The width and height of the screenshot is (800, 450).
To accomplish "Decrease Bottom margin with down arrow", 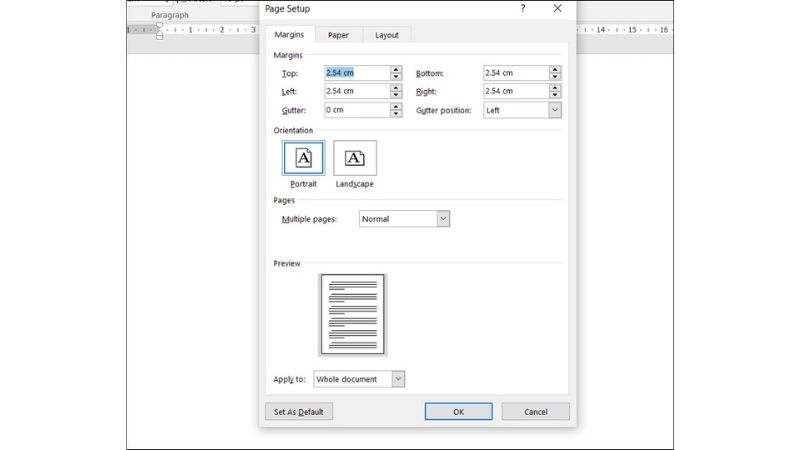I will coord(555,77).
